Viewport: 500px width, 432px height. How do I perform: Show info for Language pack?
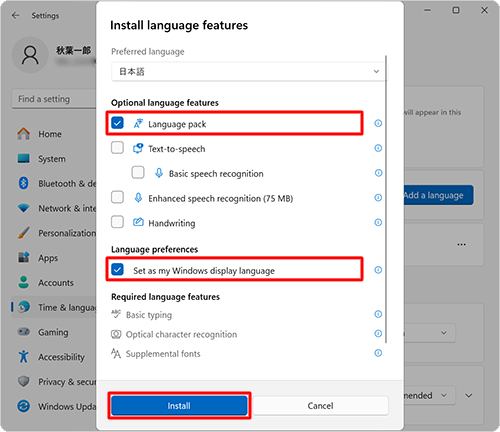[x=378, y=123]
